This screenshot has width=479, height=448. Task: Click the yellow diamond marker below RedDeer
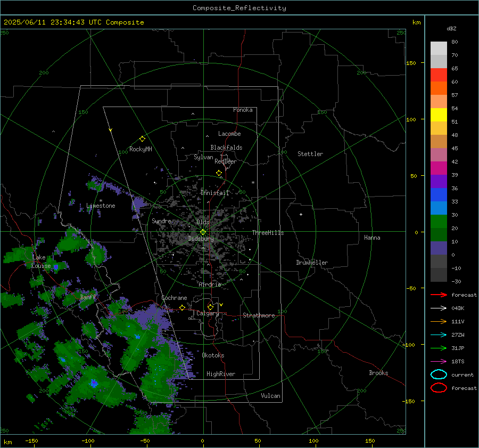219,173
